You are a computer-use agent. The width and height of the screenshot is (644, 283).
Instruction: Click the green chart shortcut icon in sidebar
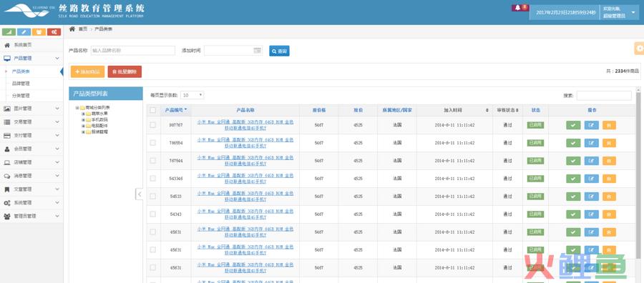[x=9, y=32]
